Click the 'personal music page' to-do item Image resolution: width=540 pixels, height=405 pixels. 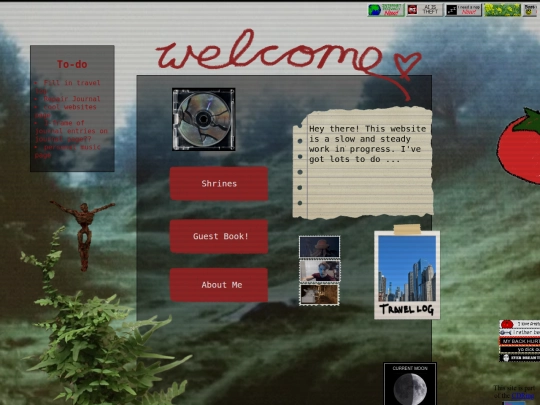(68, 151)
